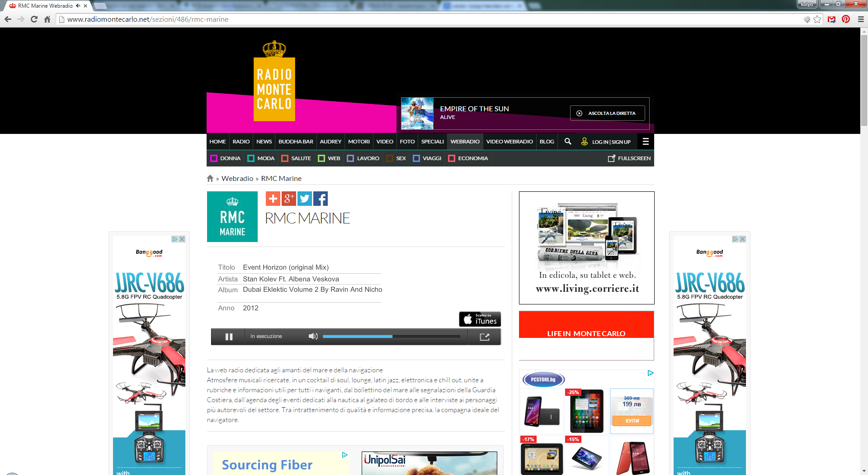Click the Ascolta la Diretta button
This screenshot has width=868, height=475.
click(608, 113)
